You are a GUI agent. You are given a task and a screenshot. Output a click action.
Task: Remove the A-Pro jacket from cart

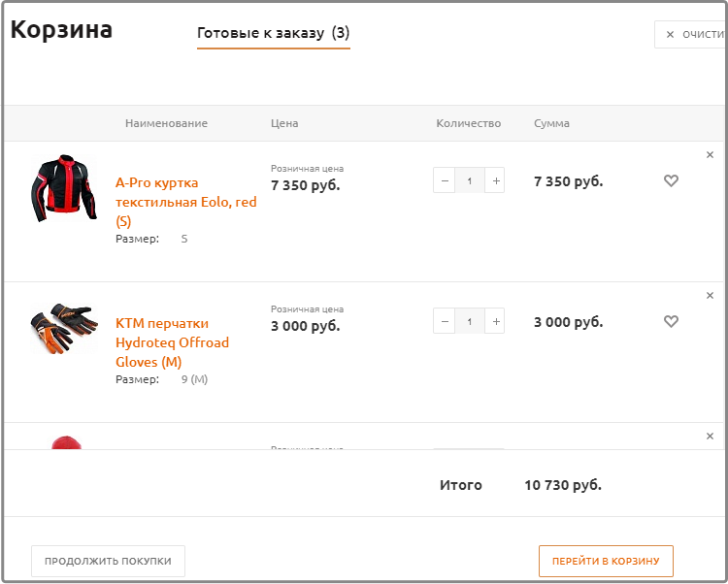(x=710, y=155)
